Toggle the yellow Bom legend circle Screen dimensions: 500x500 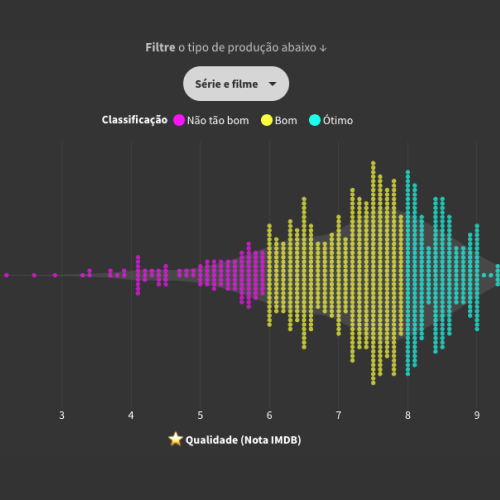pyautogui.click(x=267, y=120)
